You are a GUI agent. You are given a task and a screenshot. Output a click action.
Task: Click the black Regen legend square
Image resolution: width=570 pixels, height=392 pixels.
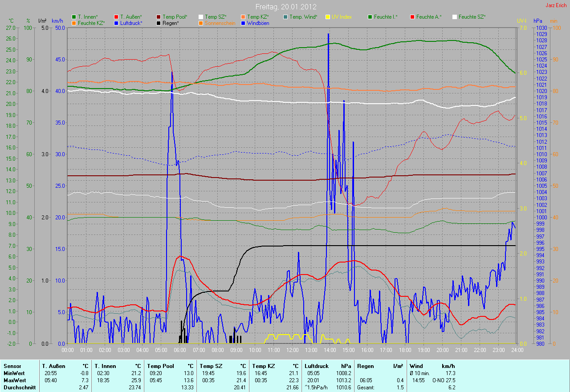[159, 23]
